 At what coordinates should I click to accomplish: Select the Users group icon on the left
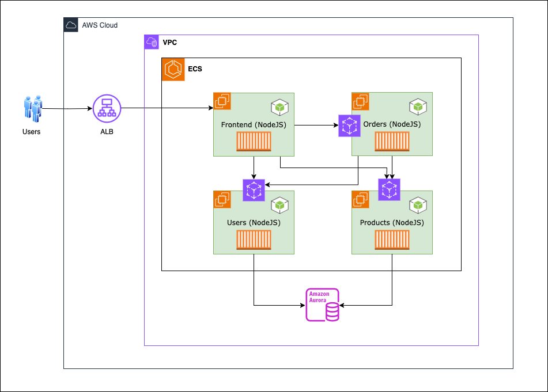(x=31, y=108)
